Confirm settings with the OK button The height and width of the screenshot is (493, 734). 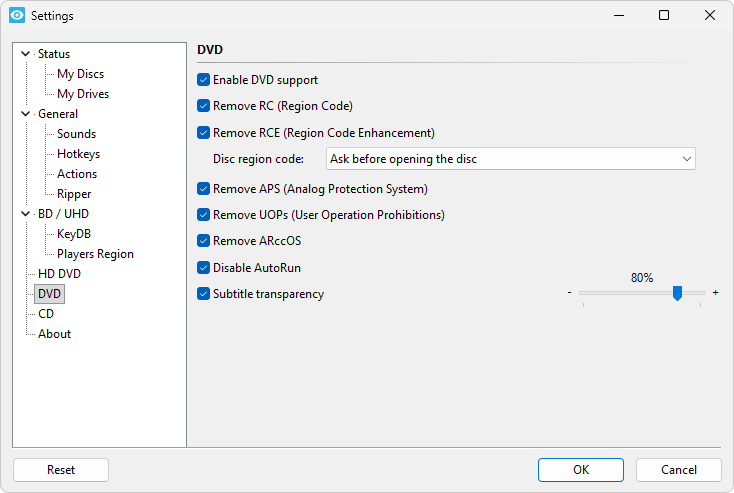tap(580, 470)
